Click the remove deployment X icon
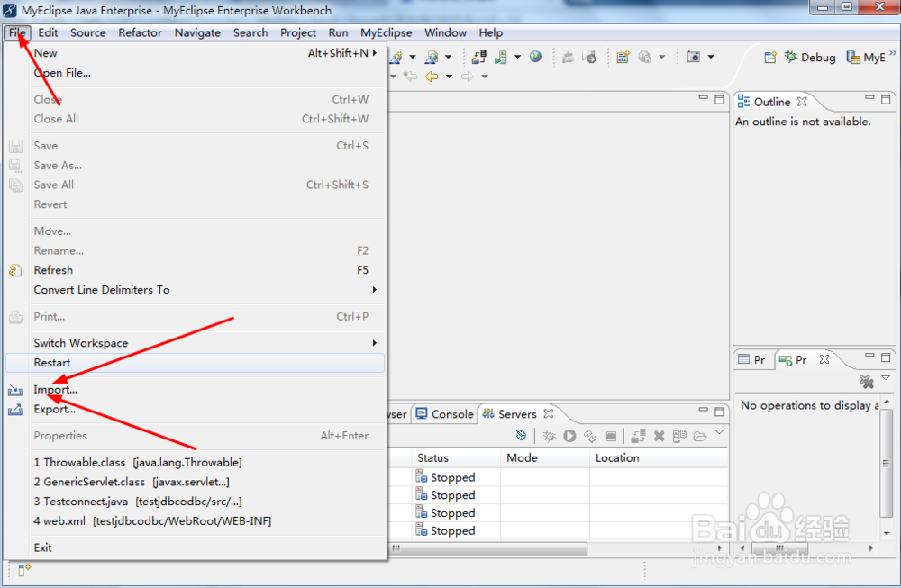901x588 pixels. 660,437
